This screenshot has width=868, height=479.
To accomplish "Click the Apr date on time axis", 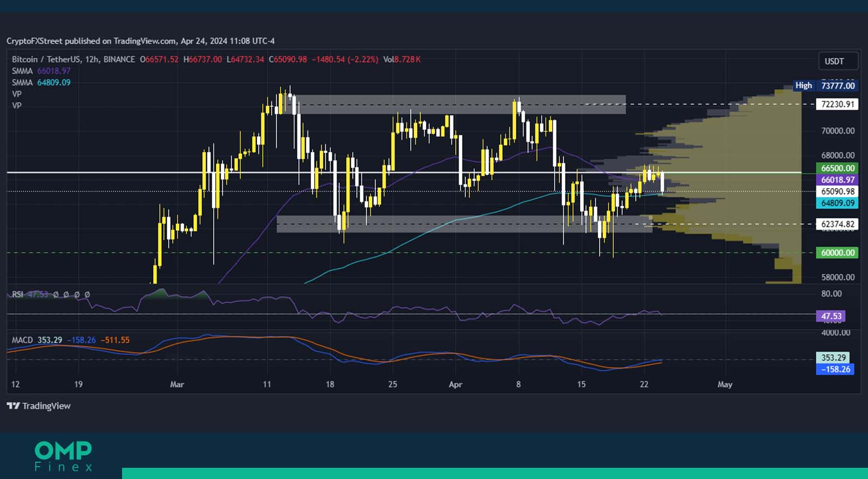I will click(455, 384).
